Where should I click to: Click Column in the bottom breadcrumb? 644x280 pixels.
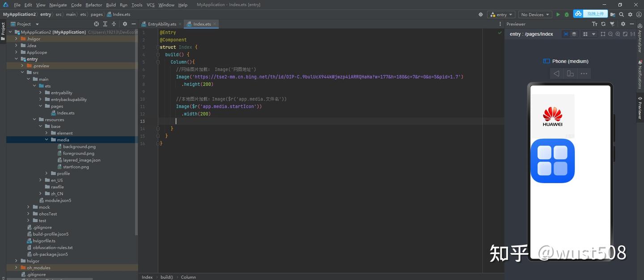click(188, 277)
